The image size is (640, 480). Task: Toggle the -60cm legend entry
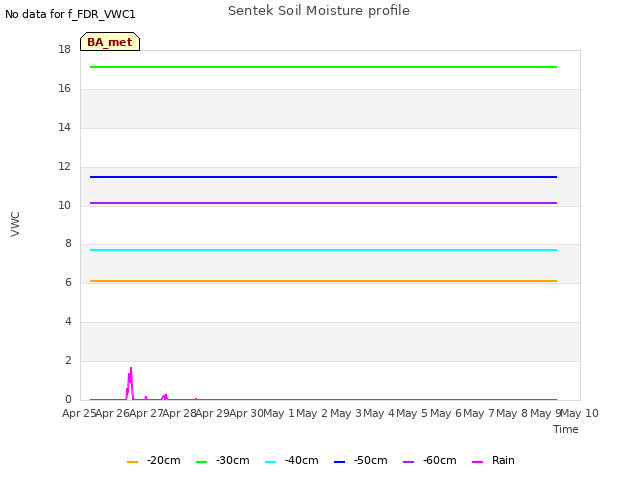(429, 460)
